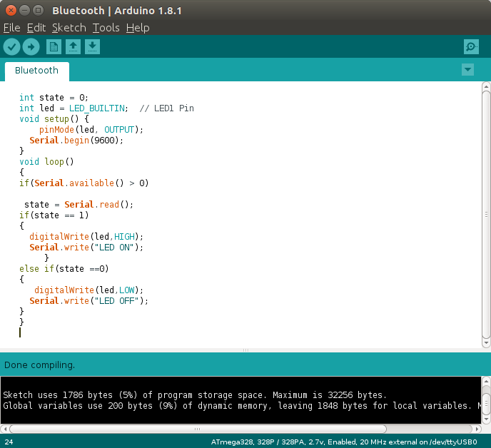Image resolution: width=491 pixels, height=448 pixels.
Task: Click on LED_BUILTIN in the code
Action: [x=97, y=108]
